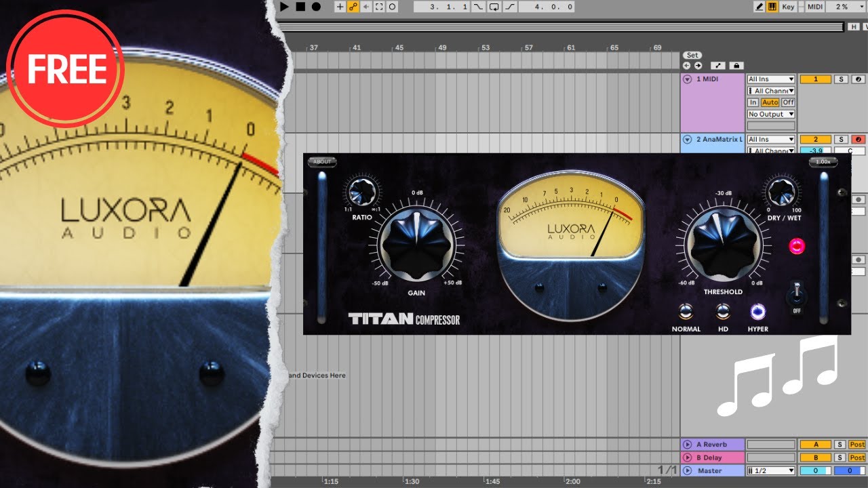Select HYPER mode on Titan Compressor
The width and height of the screenshot is (868, 488).
[x=757, y=312]
